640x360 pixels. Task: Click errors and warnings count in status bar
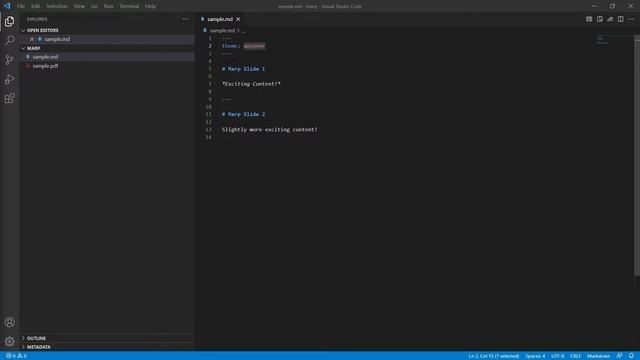point(16,356)
